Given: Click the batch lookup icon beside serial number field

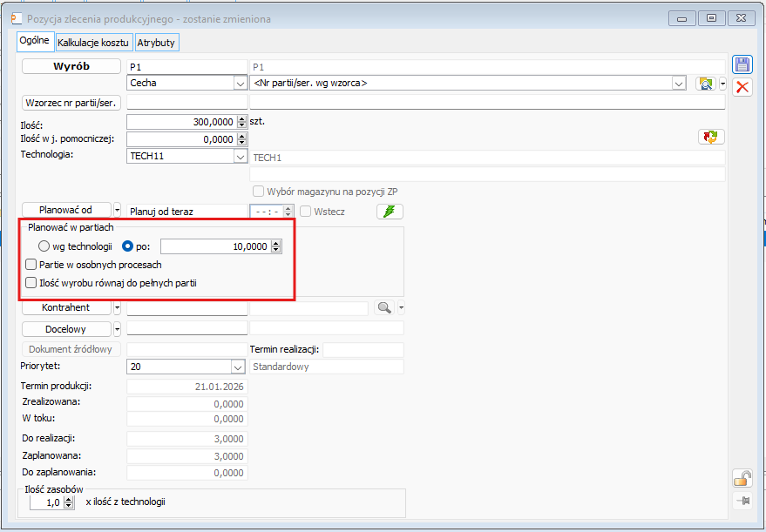Looking at the screenshot, I should point(705,84).
